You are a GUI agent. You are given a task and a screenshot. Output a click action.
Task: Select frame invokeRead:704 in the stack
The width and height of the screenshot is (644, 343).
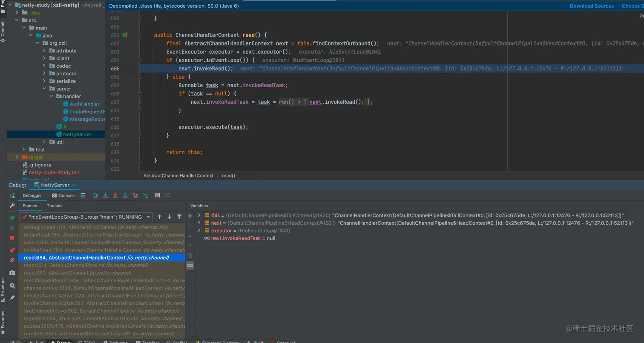point(101,250)
